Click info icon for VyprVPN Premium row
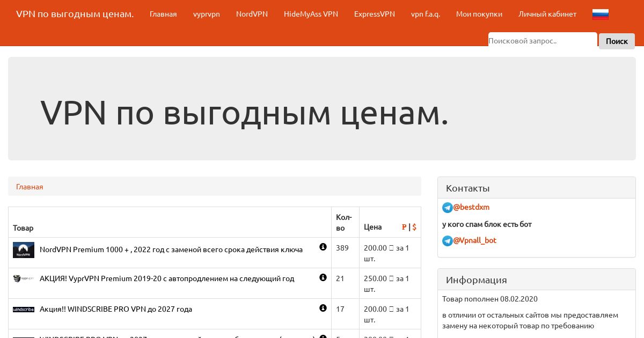644x338 pixels. point(323,277)
